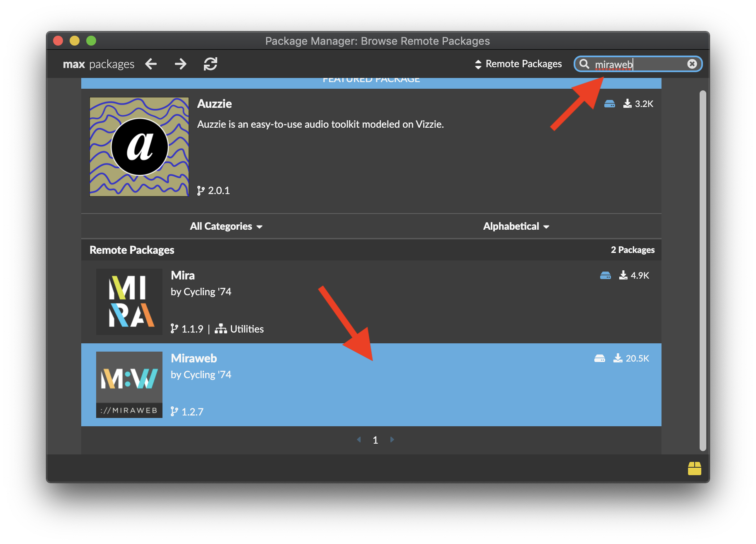The image size is (756, 544).
Task: Click the Miraweb package thumbnail
Action: pos(129,384)
